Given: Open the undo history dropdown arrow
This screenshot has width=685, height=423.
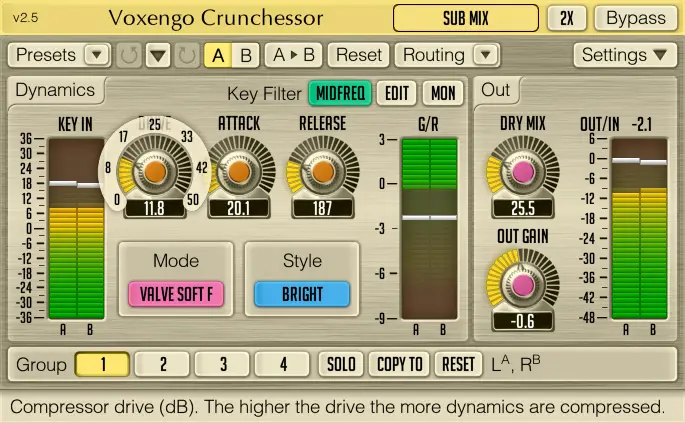Looking at the screenshot, I should [158, 55].
